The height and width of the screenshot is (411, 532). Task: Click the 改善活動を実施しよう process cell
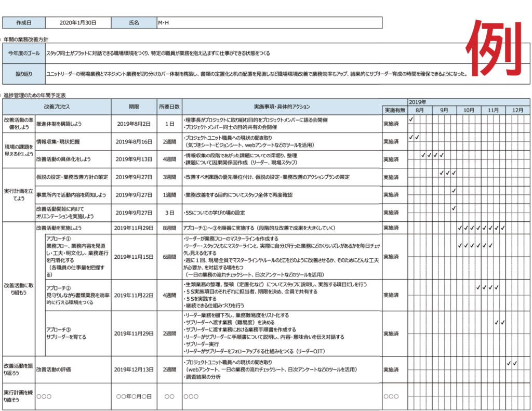(73, 228)
